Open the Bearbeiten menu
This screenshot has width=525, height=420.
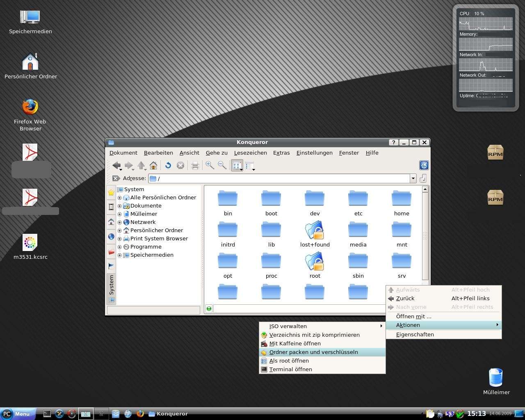tap(158, 153)
